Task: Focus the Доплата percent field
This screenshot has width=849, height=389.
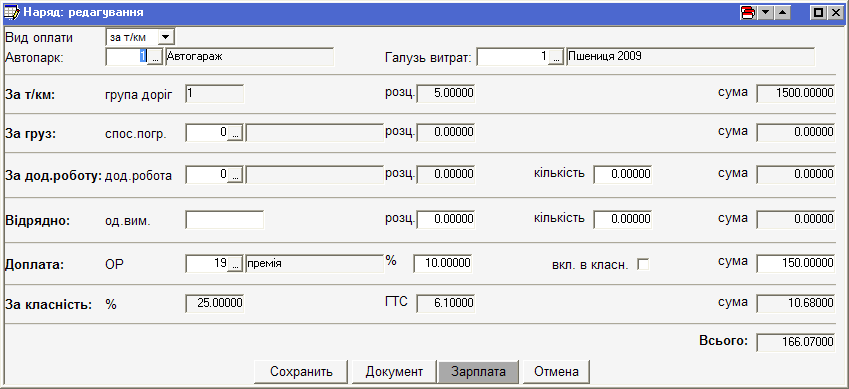Action: tap(443, 264)
